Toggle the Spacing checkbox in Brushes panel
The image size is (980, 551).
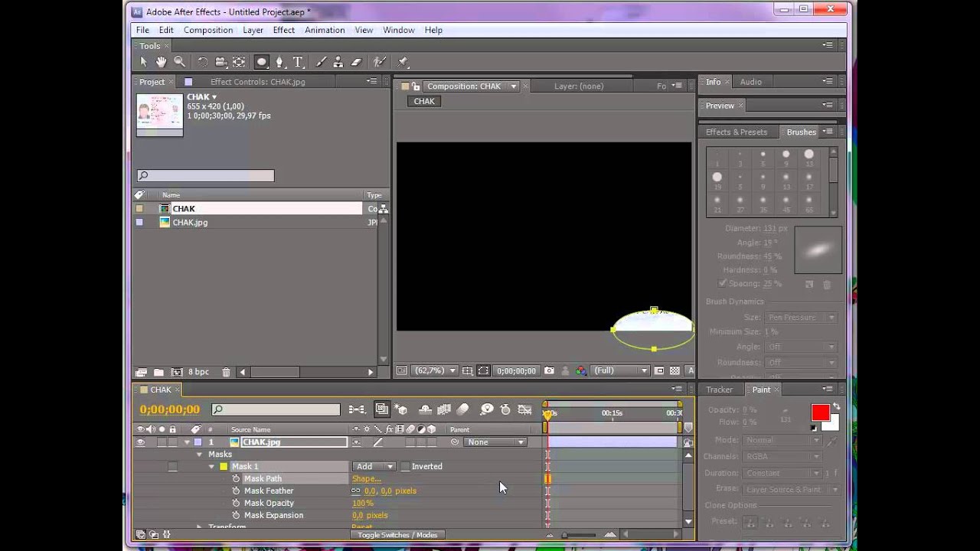tap(722, 283)
